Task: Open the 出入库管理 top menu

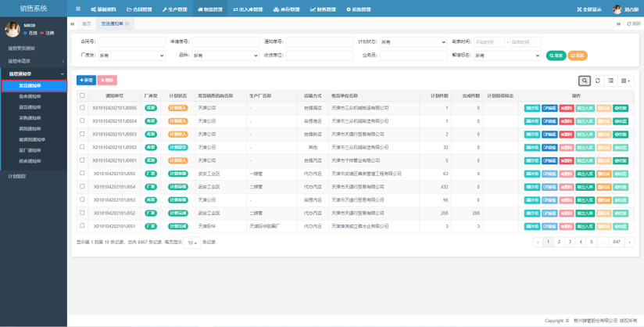Action: pos(248,9)
